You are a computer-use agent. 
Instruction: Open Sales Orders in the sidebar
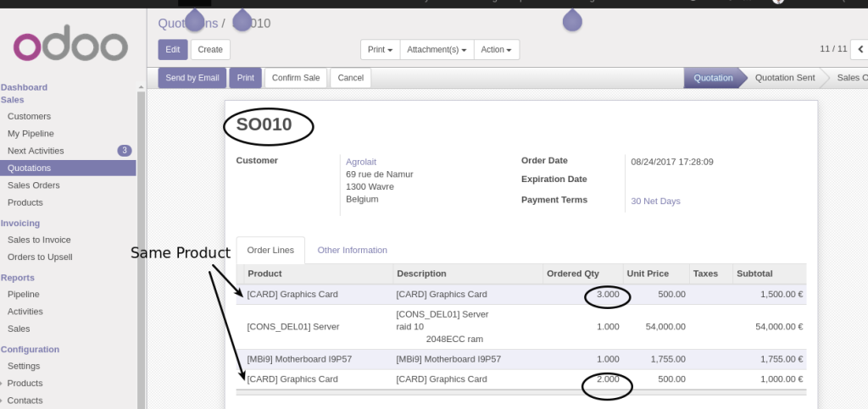(x=34, y=185)
